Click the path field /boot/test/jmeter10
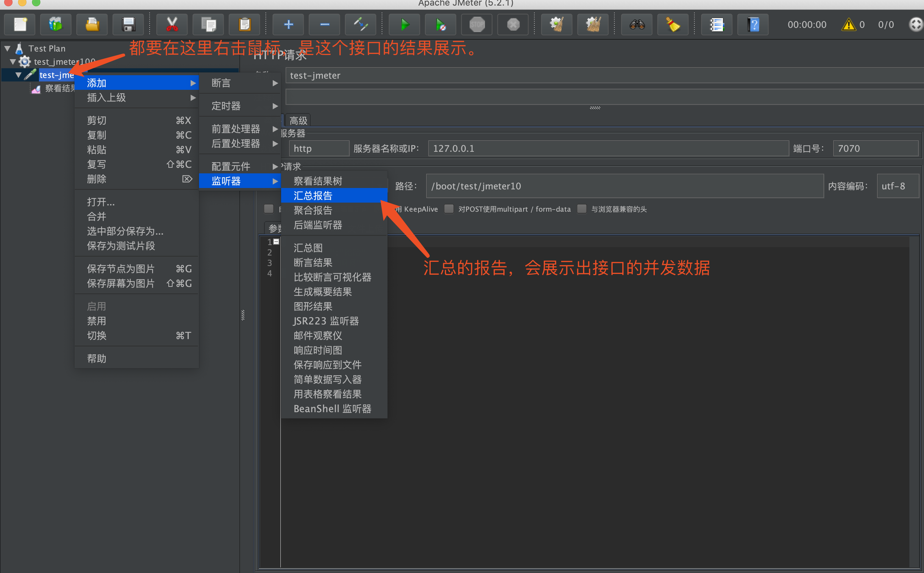This screenshot has height=573, width=924. (625, 186)
